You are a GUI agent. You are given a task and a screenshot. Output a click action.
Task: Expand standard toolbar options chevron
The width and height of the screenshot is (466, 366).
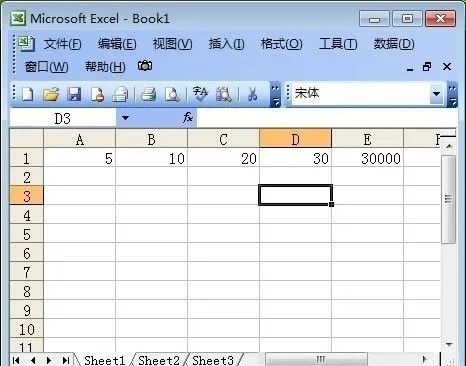coord(275,95)
